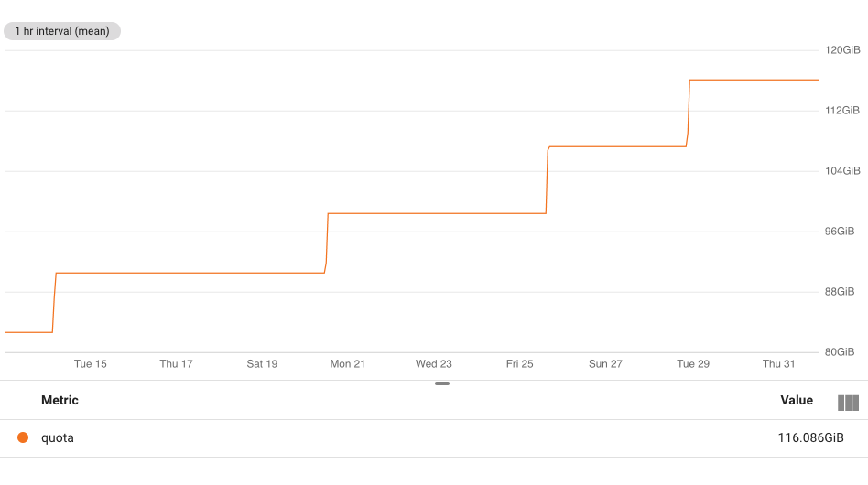Sort by the Value column header
868x485 pixels.
tap(797, 400)
